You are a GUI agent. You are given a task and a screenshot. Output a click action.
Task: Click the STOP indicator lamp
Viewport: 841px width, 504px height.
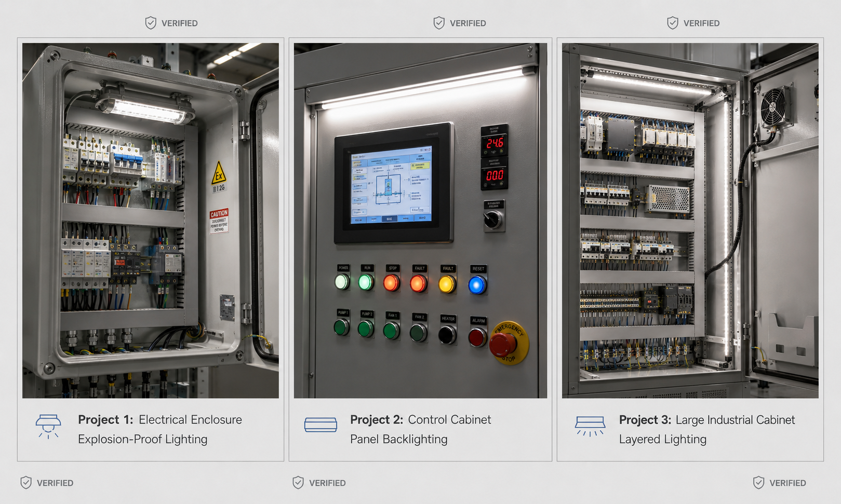tap(392, 283)
